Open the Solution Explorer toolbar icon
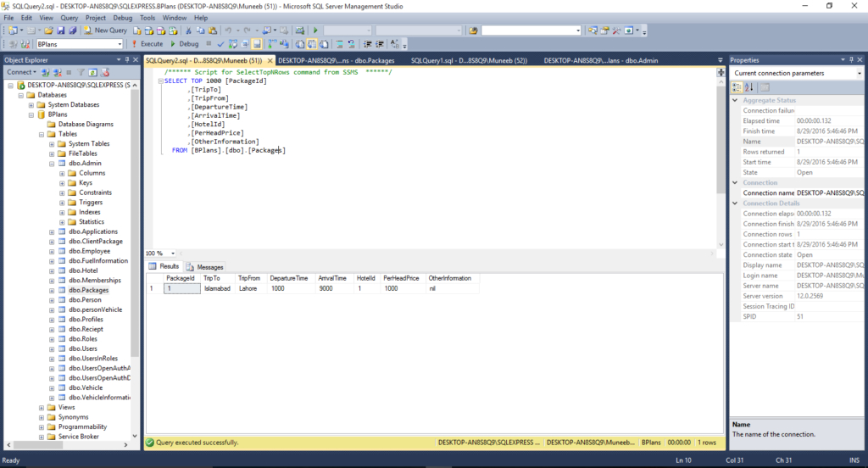Image resolution: width=868 pixels, height=468 pixels. coord(593,31)
